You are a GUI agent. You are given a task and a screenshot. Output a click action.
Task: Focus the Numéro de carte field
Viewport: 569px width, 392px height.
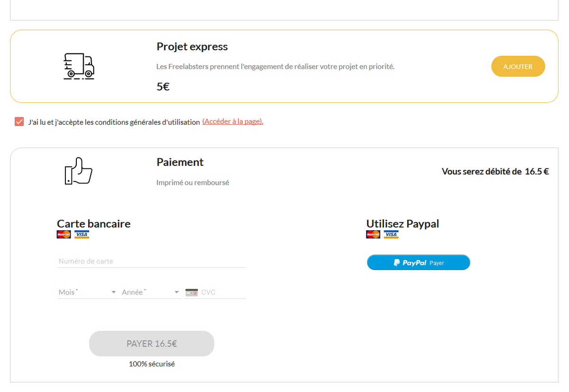[151, 261]
